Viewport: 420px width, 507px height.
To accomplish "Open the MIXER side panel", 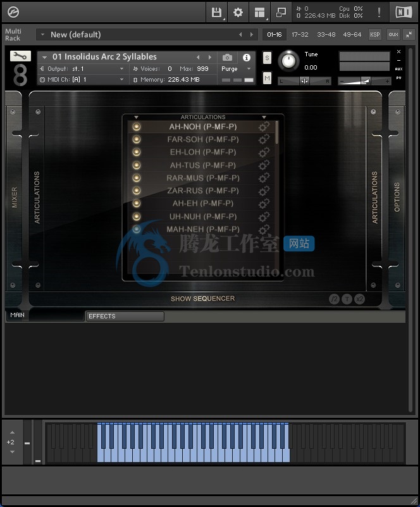I will pyautogui.click(x=14, y=197).
